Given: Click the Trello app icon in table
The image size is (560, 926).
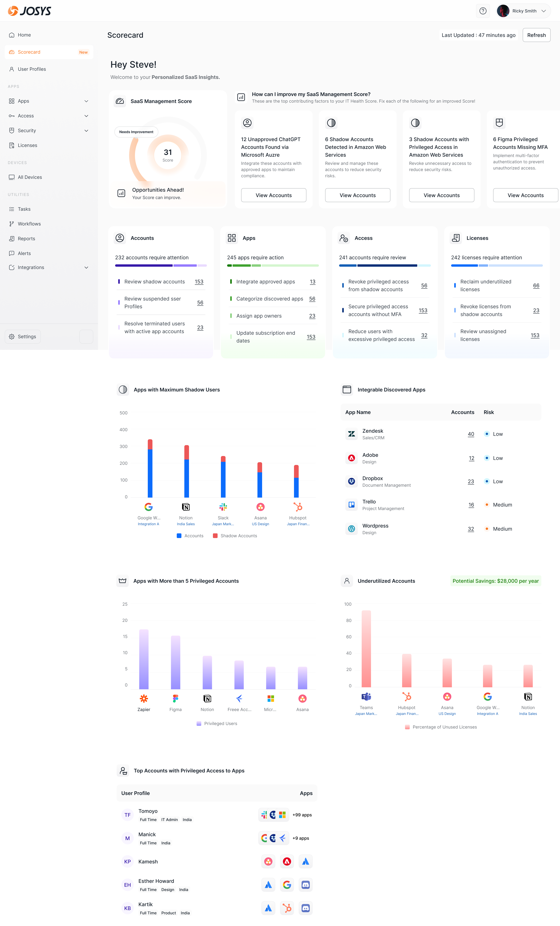Looking at the screenshot, I should point(351,505).
